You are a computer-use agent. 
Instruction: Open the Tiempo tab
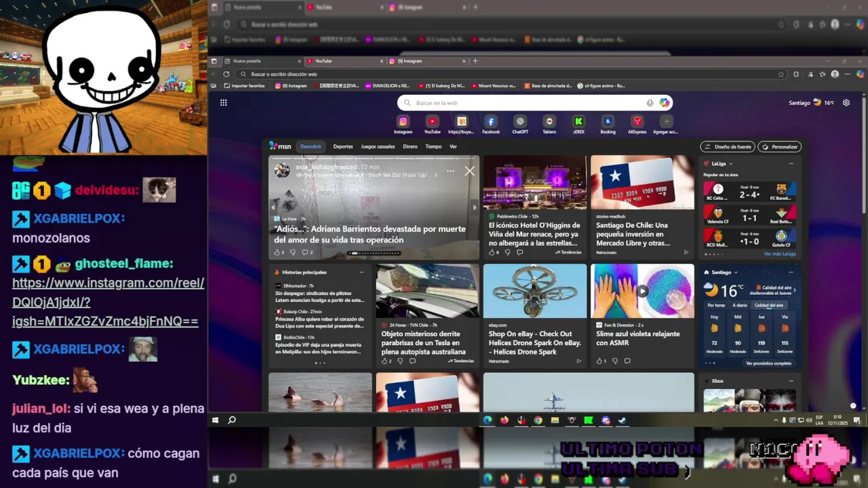coord(433,146)
